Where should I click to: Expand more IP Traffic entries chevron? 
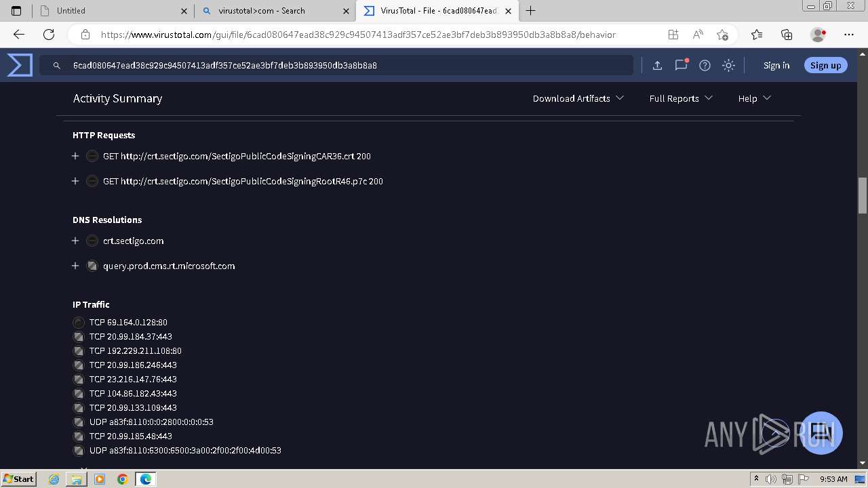tap(84, 468)
